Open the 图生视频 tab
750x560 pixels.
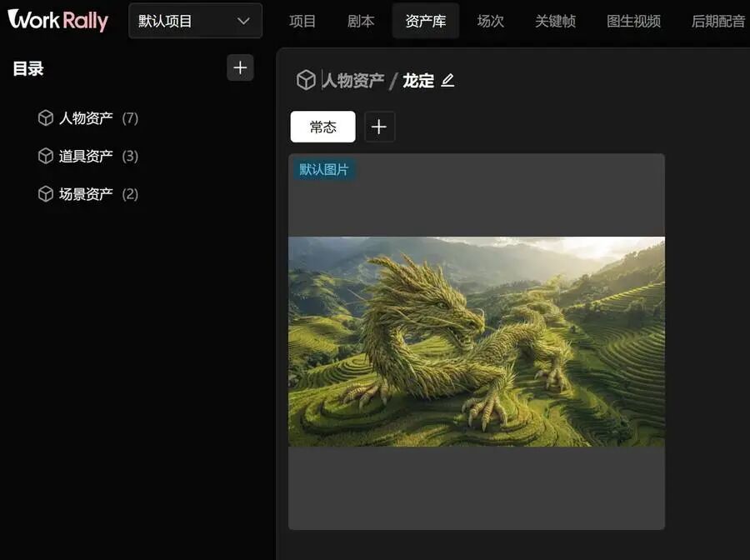(633, 21)
